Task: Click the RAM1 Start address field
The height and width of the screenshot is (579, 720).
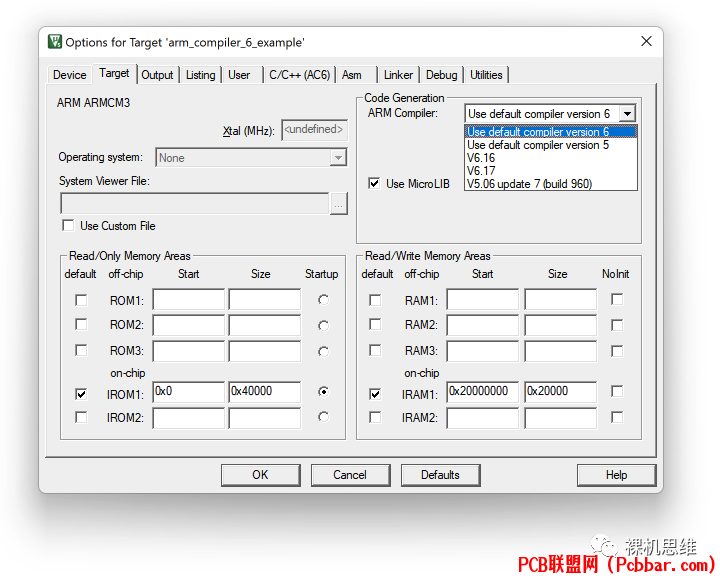Action: click(x=483, y=299)
